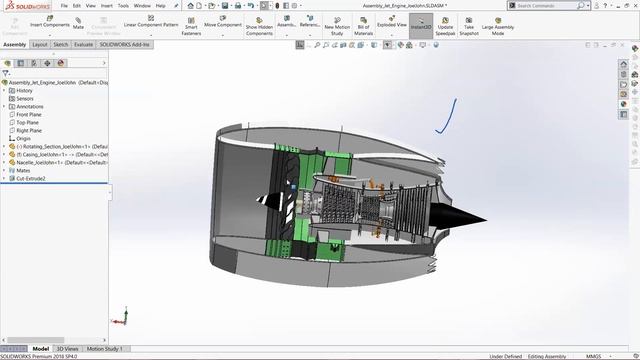Click the Print icon
The width and height of the screenshot is (640, 360).
pyautogui.click(x=238, y=6)
